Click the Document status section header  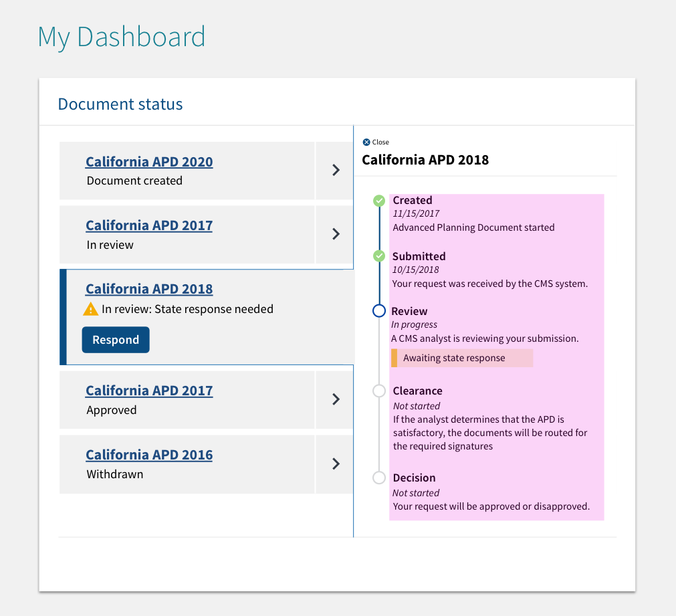click(120, 104)
